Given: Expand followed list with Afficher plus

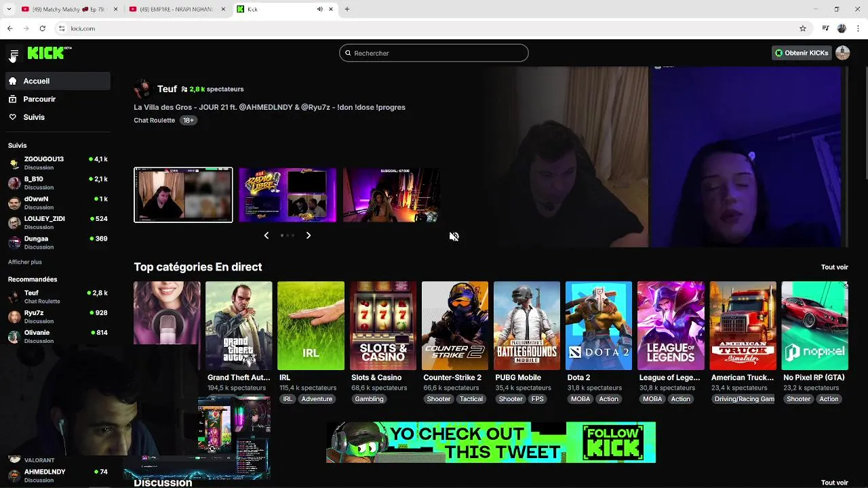Looking at the screenshot, I should pos(25,262).
